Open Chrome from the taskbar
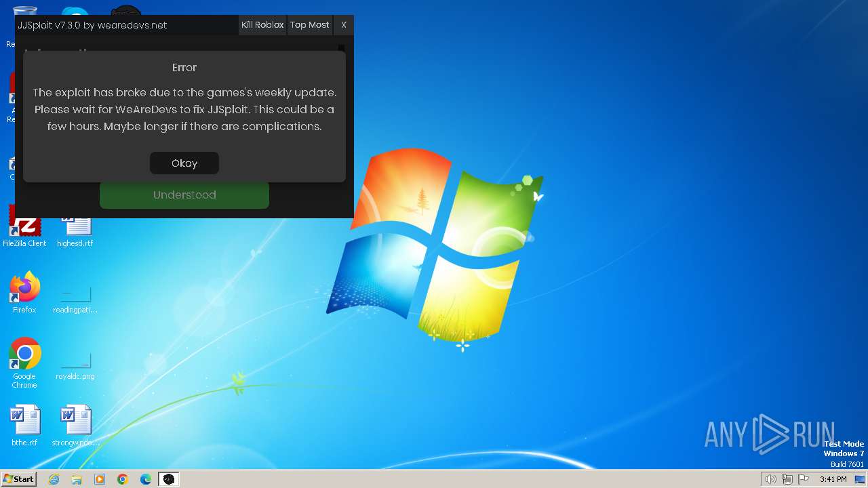 point(123,479)
